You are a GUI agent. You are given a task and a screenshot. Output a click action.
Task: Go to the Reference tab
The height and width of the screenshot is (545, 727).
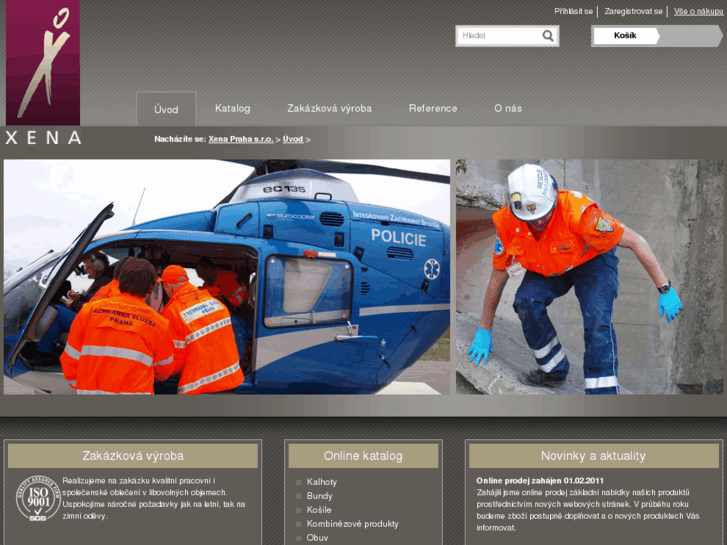433,108
